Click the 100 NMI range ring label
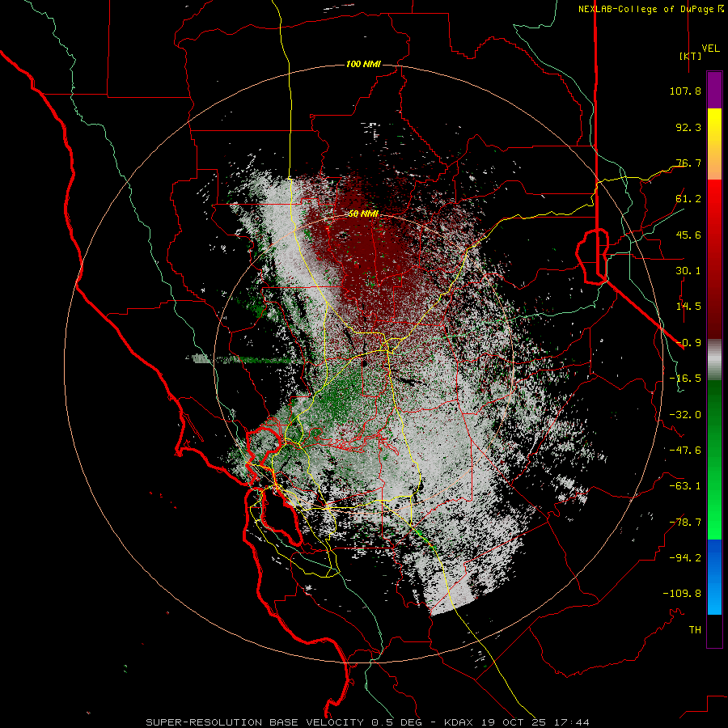This screenshot has height=728, width=728. pyautogui.click(x=363, y=64)
